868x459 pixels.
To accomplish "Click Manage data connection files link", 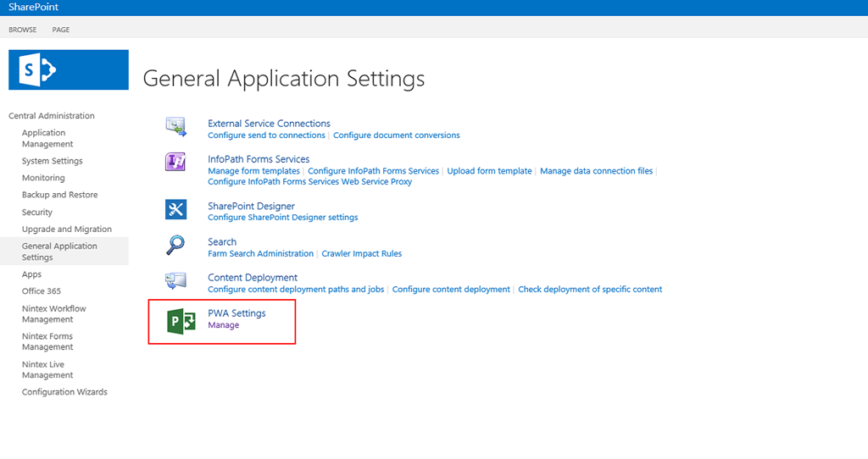I will click(596, 171).
